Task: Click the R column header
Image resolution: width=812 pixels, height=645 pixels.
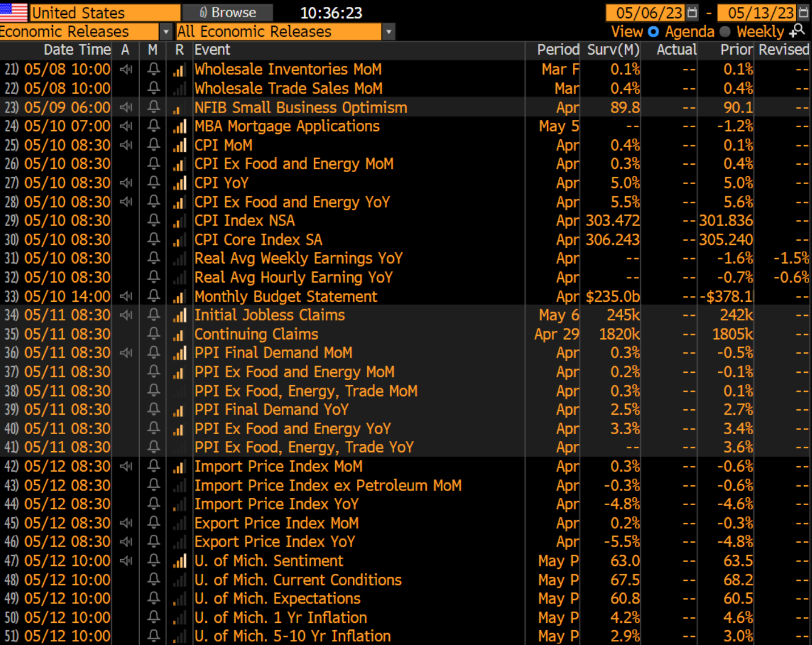Action: (180, 50)
